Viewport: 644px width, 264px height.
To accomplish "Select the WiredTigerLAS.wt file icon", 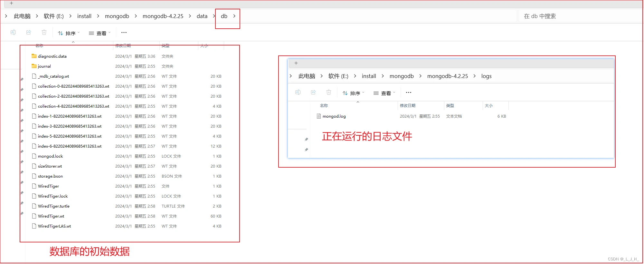I will (x=34, y=226).
